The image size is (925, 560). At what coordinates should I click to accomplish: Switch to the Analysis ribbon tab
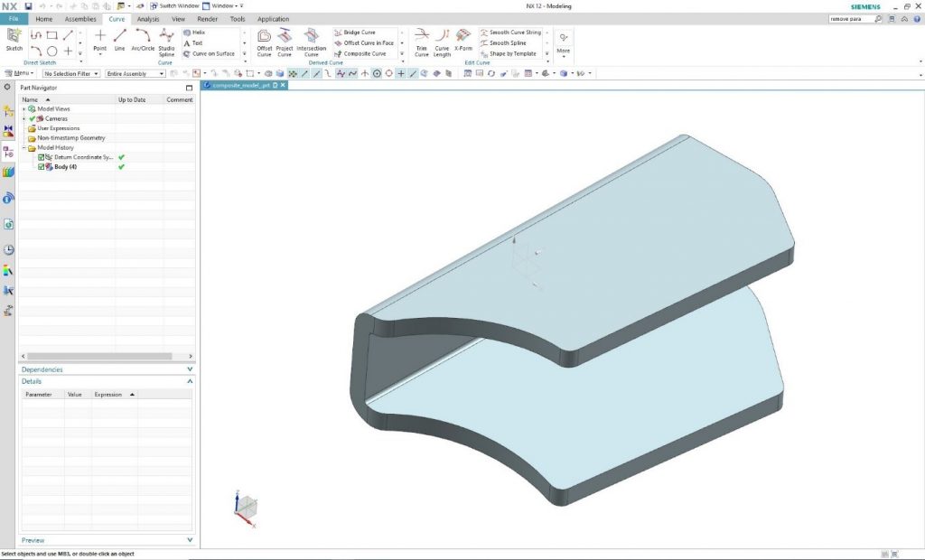(148, 19)
